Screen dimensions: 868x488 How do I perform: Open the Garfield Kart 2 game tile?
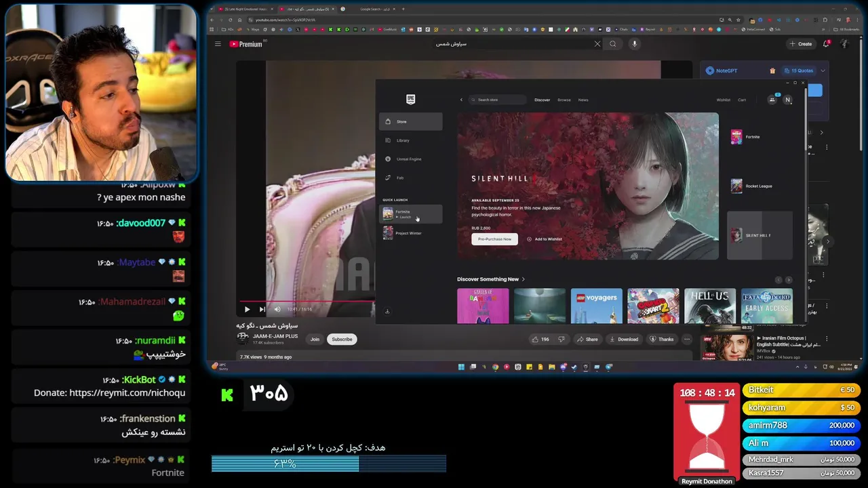pyautogui.click(x=653, y=306)
